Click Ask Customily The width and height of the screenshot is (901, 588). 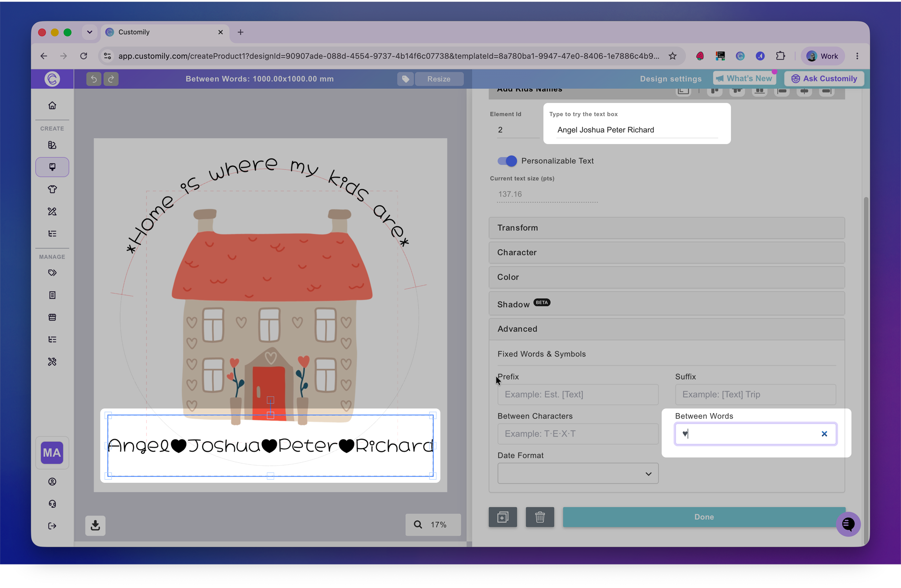point(824,78)
